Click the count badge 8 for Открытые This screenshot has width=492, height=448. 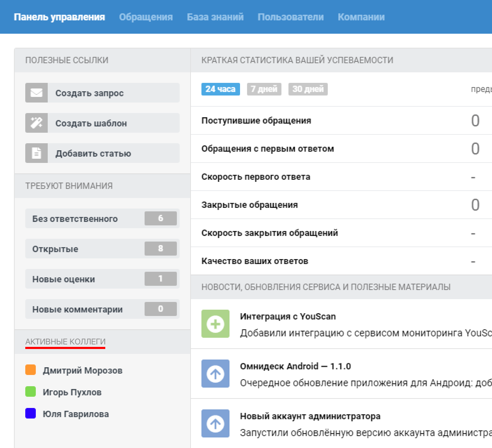click(161, 249)
